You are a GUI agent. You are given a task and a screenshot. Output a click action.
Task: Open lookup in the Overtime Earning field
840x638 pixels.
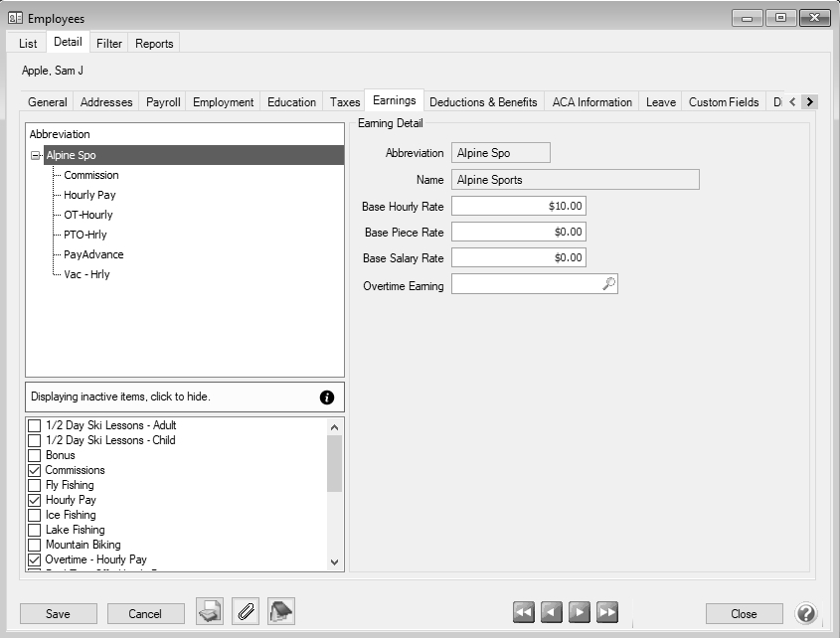608,284
